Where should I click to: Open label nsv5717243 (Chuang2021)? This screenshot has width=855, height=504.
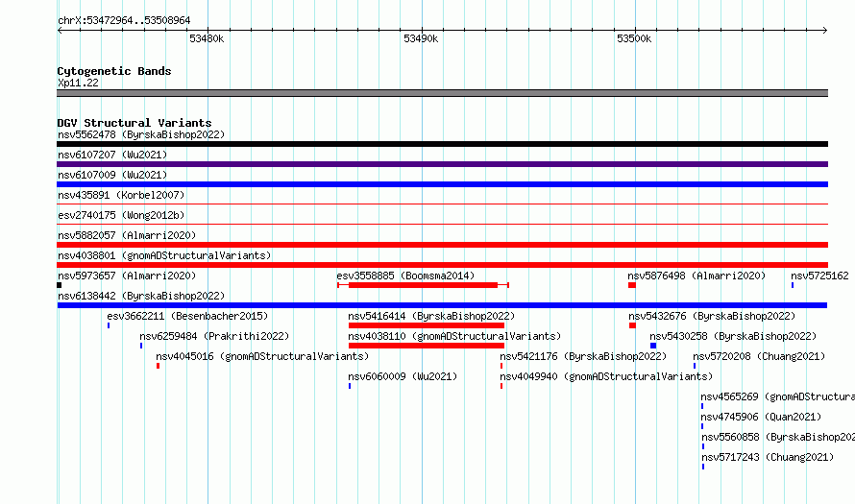click(x=768, y=457)
